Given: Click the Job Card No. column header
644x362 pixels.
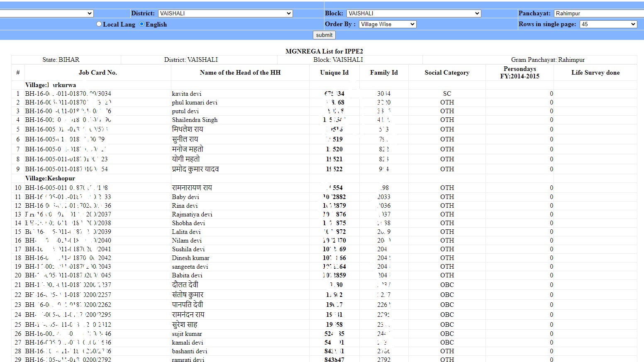Looking at the screenshot, I should pyautogui.click(x=98, y=72).
